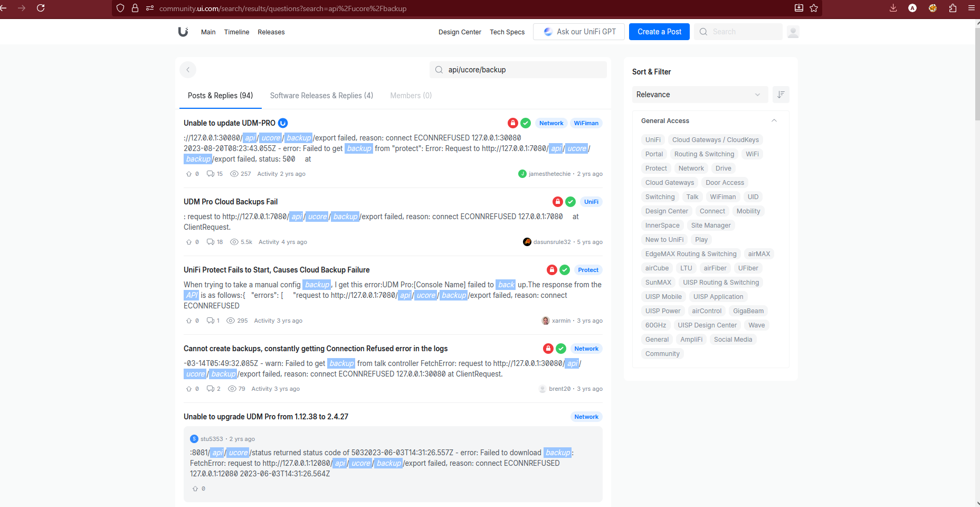Viewport: 980px width, 507px height.
Task: Collapse the General Access filter section
Action: 774,120
